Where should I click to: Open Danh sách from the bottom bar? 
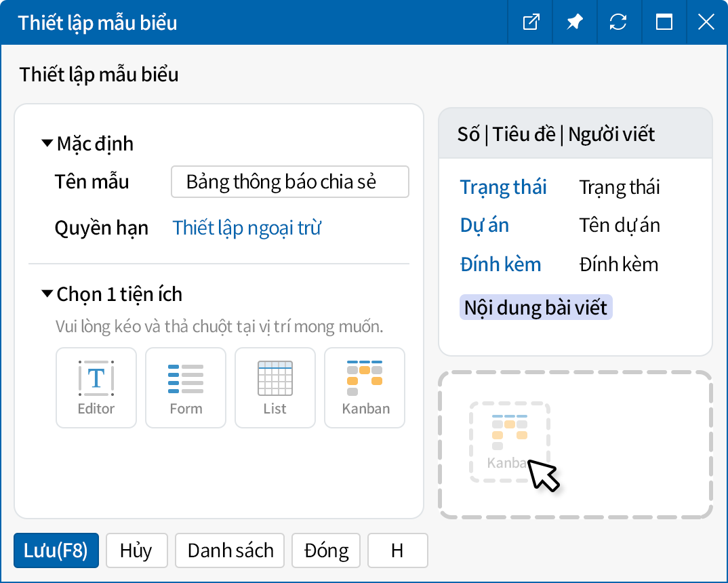tap(230, 550)
